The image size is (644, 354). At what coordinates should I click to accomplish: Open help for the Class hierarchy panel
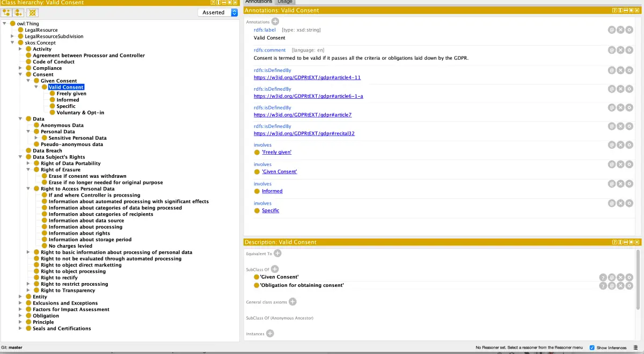[214, 3]
